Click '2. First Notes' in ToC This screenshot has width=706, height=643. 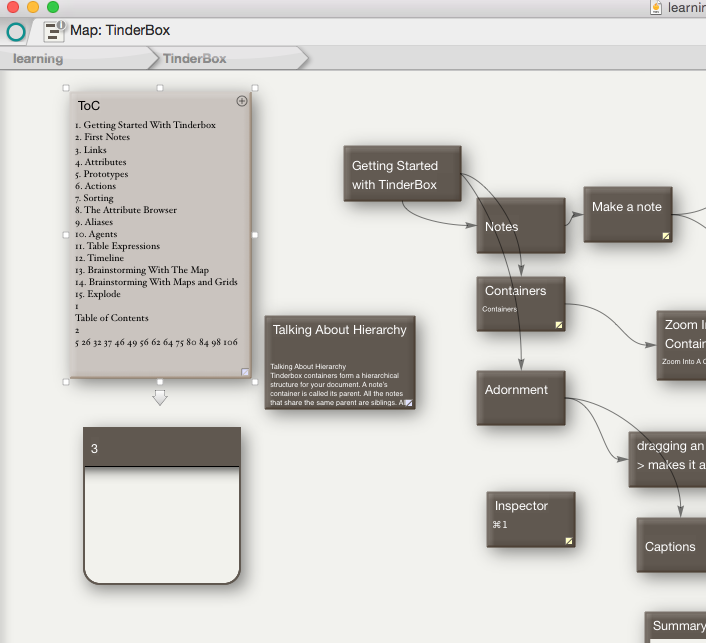102,137
